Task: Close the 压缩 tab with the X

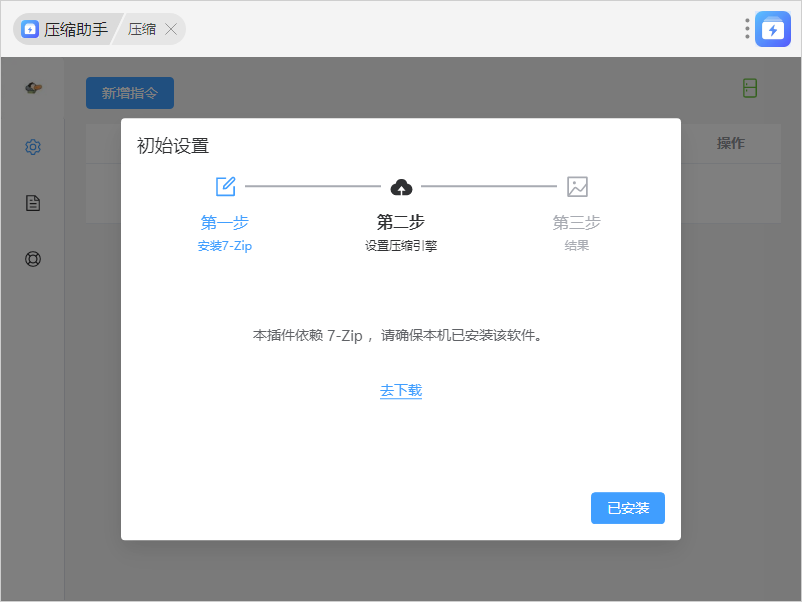Action: point(171,30)
